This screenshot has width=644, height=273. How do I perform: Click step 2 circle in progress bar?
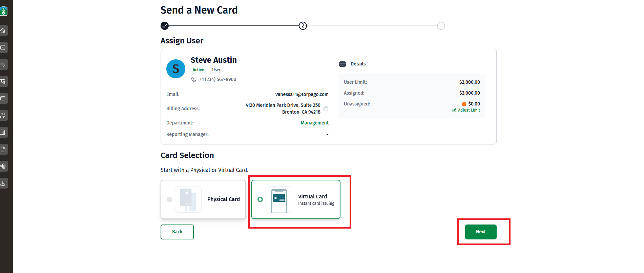click(303, 26)
